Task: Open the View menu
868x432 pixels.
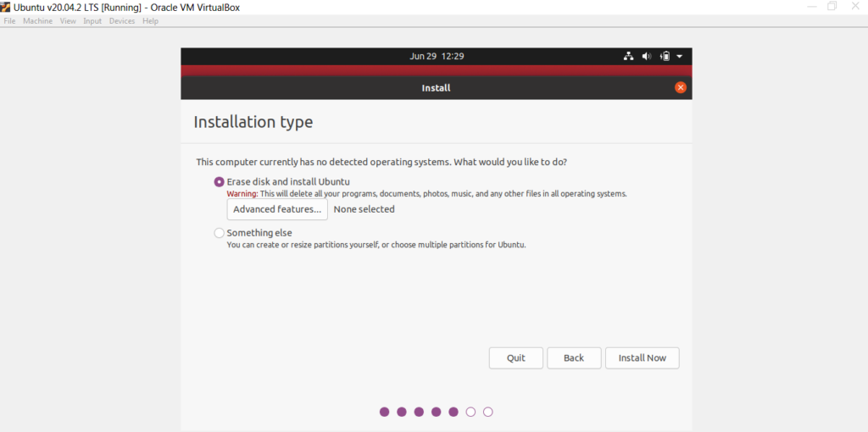Action: coord(68,21)
